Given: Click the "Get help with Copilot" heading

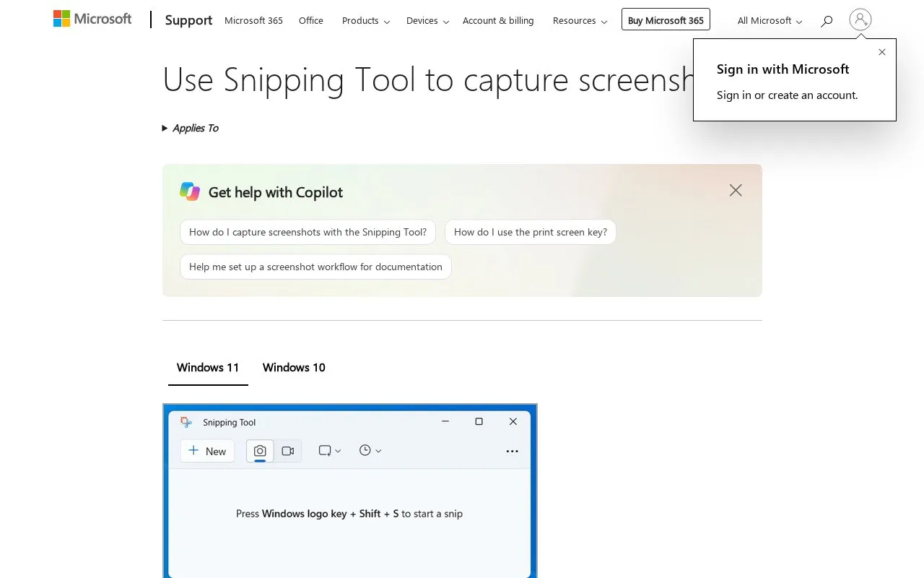Looking at the screenshot, I should click(x=276, y=192).
